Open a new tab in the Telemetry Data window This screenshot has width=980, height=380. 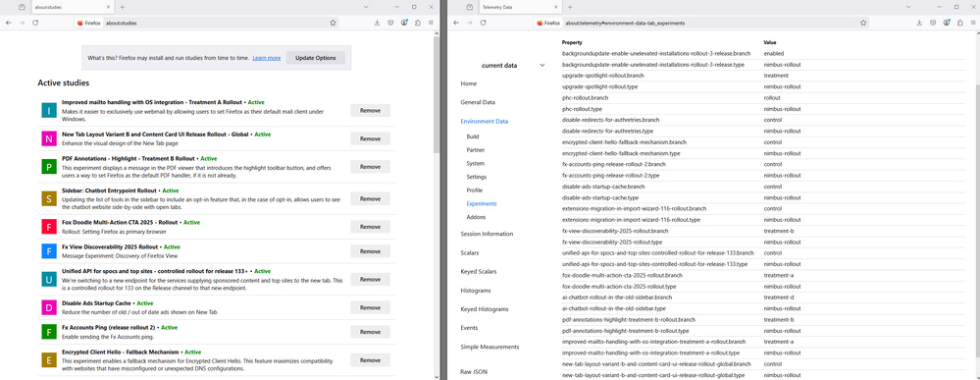tap(569, 7)
